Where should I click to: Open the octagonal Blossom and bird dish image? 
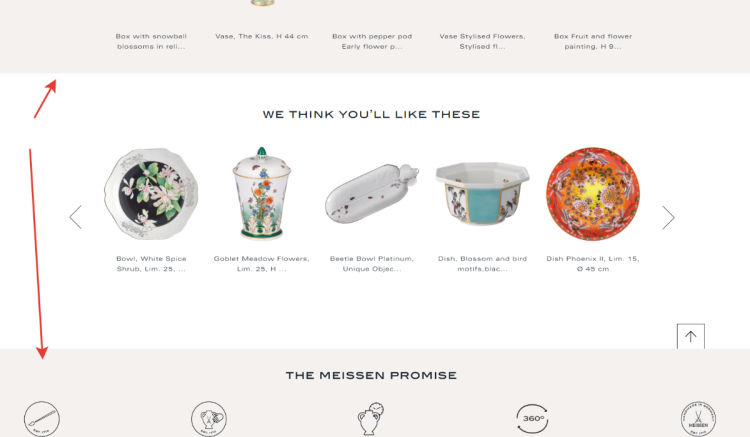coord(482,193)
